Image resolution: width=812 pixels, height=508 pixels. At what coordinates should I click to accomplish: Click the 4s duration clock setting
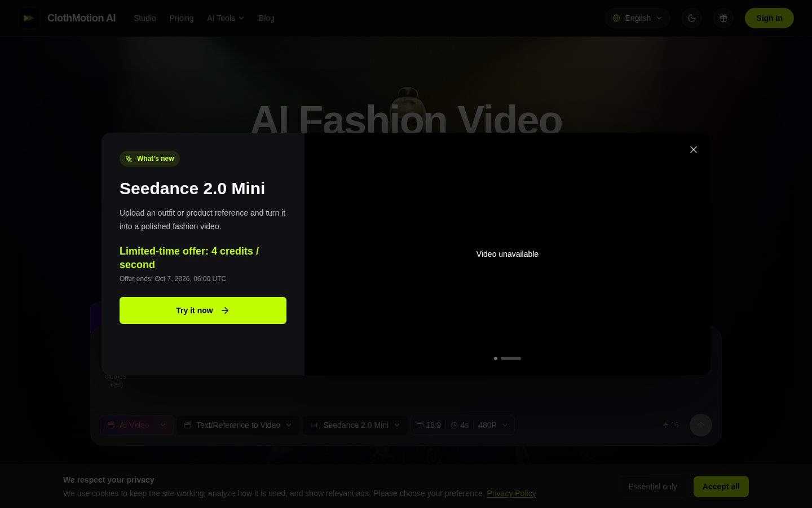[x=460, y=425]
